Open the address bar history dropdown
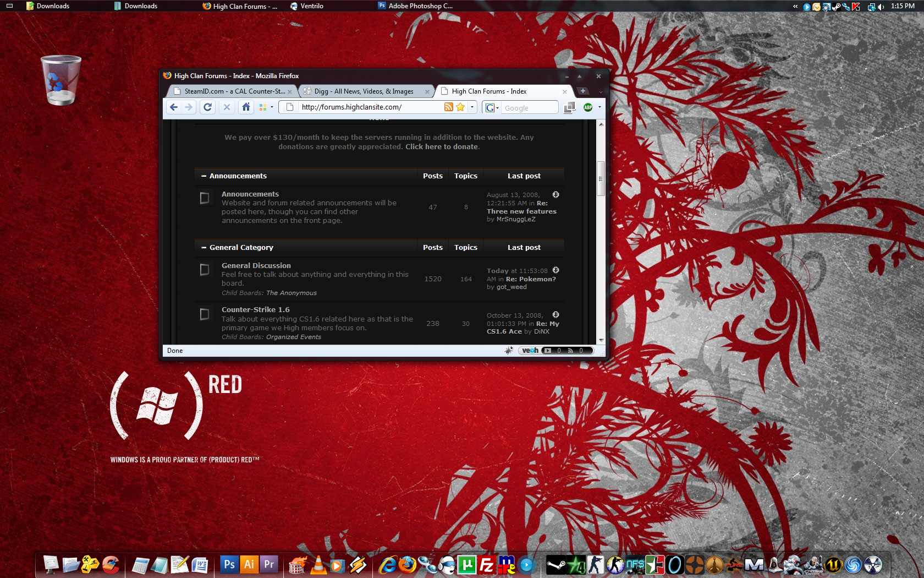Viewport: 924px width, 578px height. pyautogui.click(x=472, y=107)
